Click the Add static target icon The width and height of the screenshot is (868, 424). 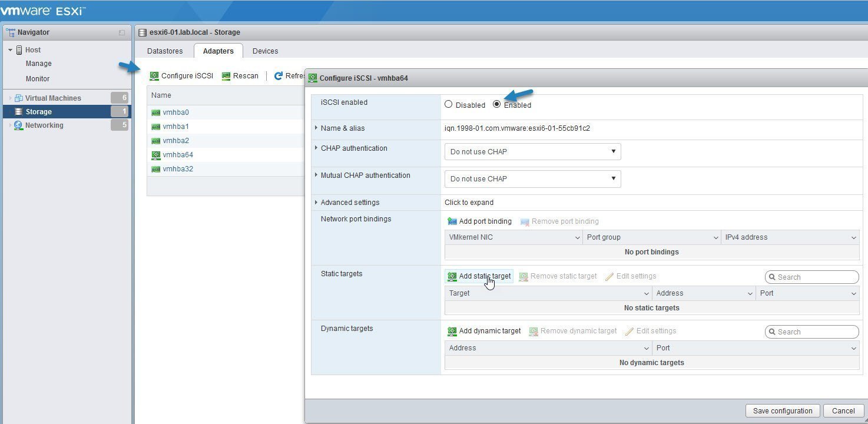tap(452, 276)
